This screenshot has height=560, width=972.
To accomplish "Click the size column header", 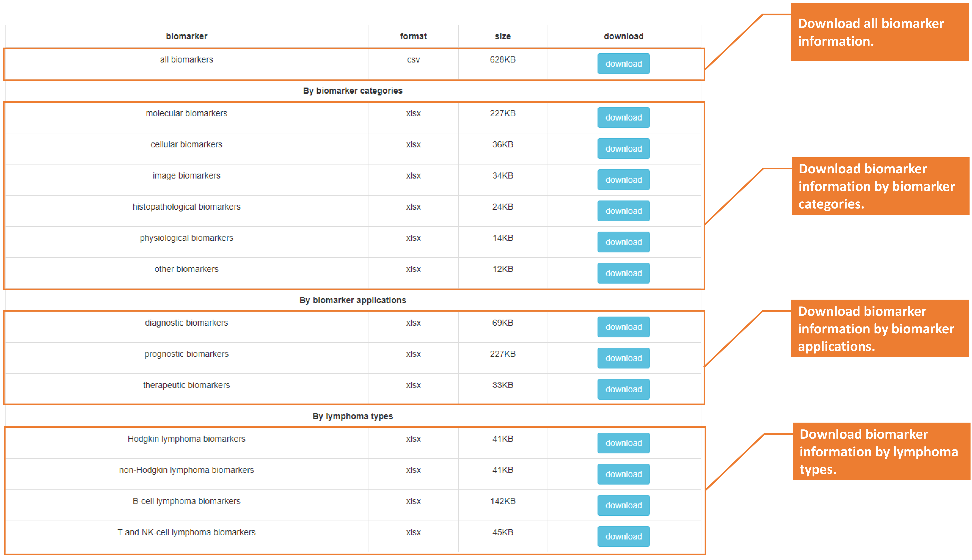I will point(502,37).
